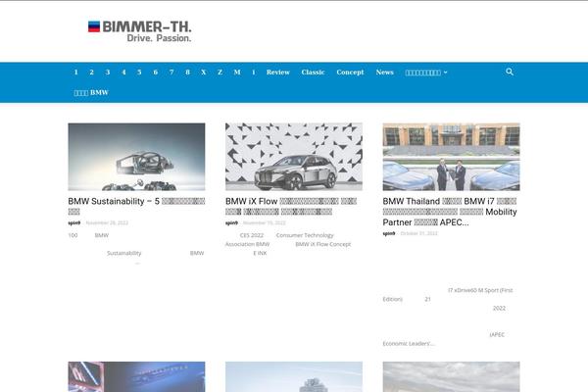Go to the Classic section
Screen dimensions: 588x392
pos(314,72)
